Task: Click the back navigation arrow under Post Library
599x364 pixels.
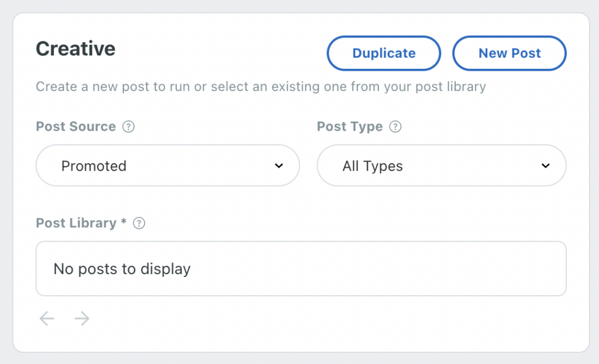Action: [47, 318]
